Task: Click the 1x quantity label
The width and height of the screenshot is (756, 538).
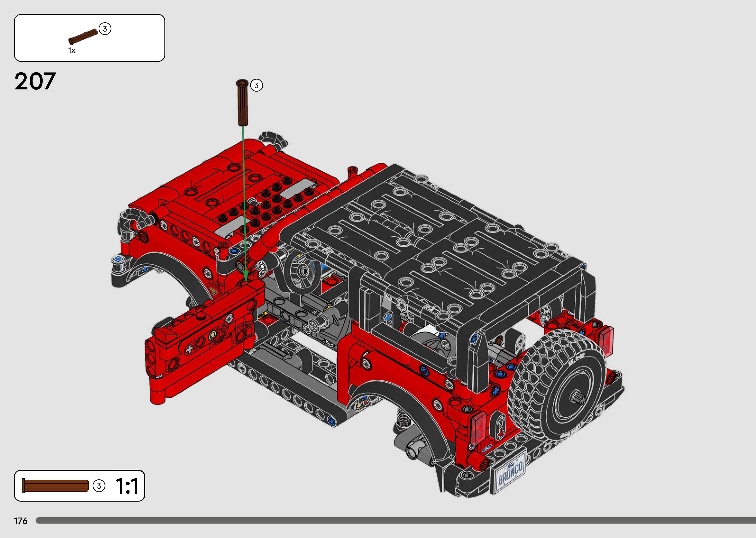Action: coord(72,50)
